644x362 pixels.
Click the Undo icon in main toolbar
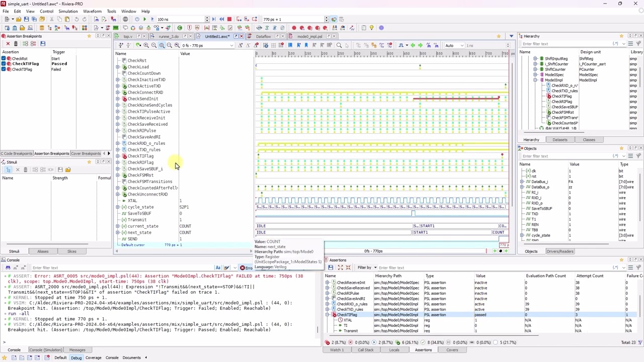(x=77, y=19)
